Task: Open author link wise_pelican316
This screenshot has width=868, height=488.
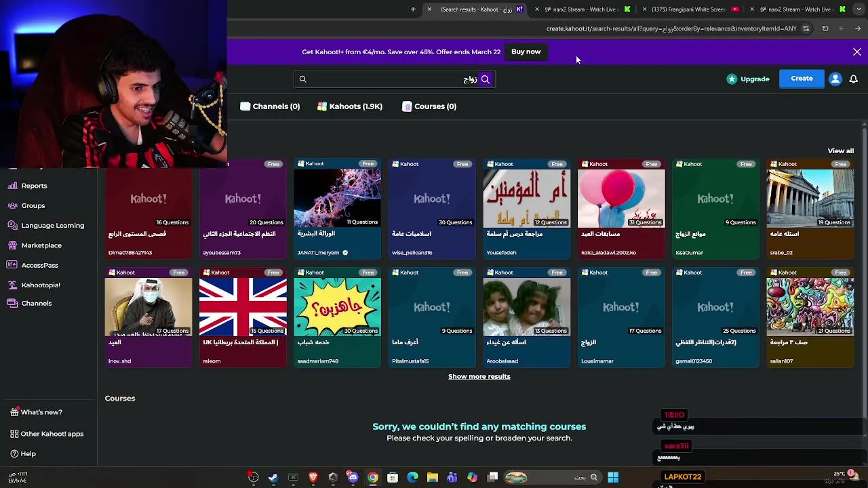Action: pyautogui.click(x=412, y=253)
